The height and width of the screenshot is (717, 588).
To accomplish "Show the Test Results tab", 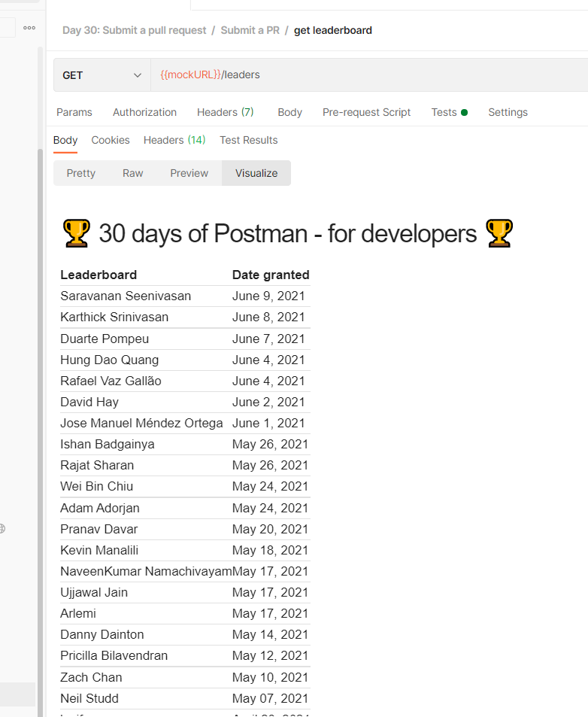I will (249, 141).
